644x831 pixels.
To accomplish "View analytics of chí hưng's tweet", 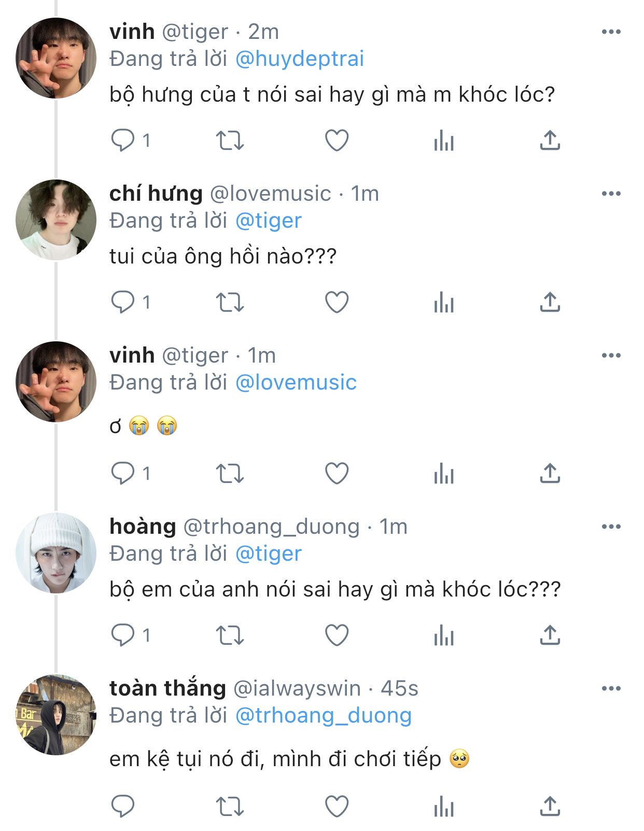I will [x=444, y=302].
